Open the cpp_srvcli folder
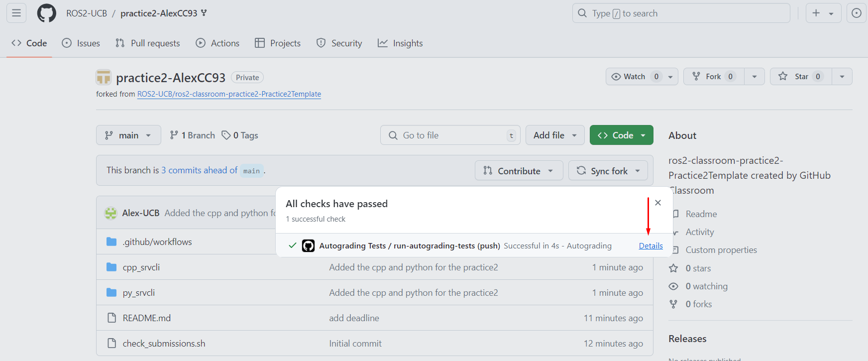Image resolution: width=868 pixels, height=361 pixels. tap(141, 267)
